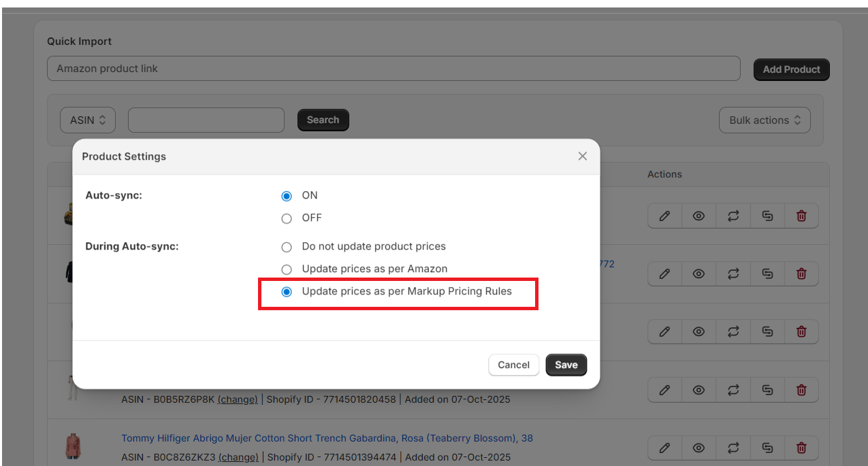The width and height of the screenshot is (868, 466).
Task: Click eye icon for ASIN B0B5RZ6P8K row
Action: click(x=698, y=390)
